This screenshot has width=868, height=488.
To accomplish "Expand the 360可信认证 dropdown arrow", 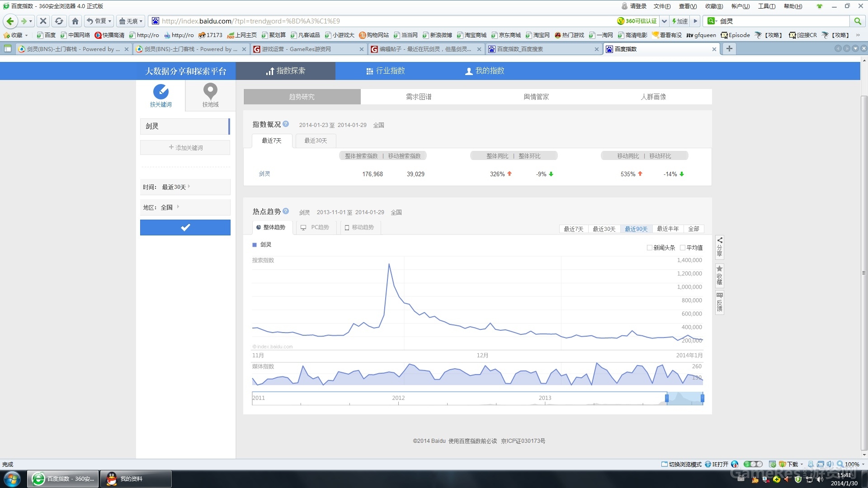I will tap(664, 21).
